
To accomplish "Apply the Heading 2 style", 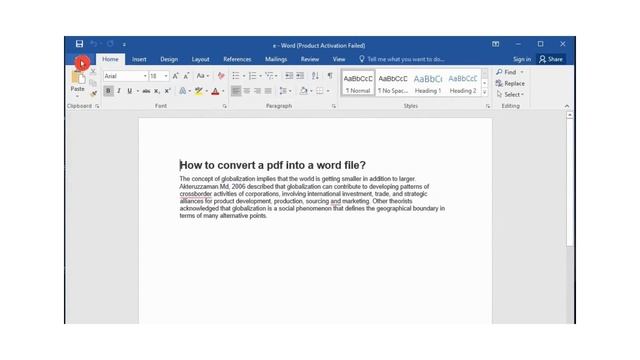I will (463, 83).
